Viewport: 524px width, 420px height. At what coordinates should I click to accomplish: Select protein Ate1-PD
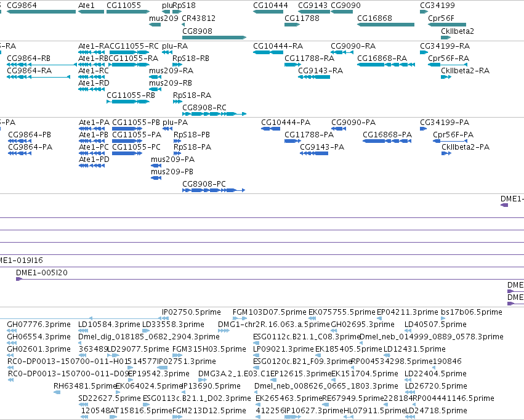pyautogui.click(x=92, y=166)
